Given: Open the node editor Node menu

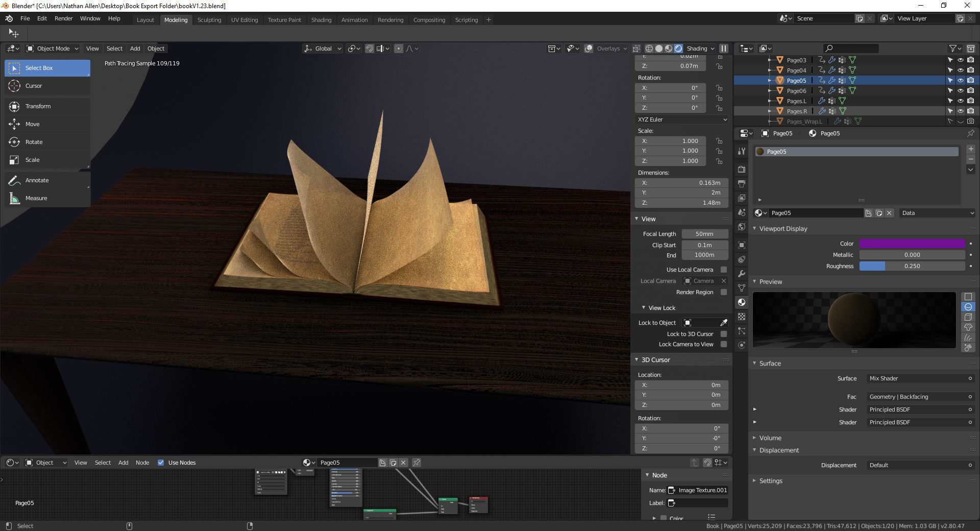Looking at the screenshot, I should click(x=142, y=463).
